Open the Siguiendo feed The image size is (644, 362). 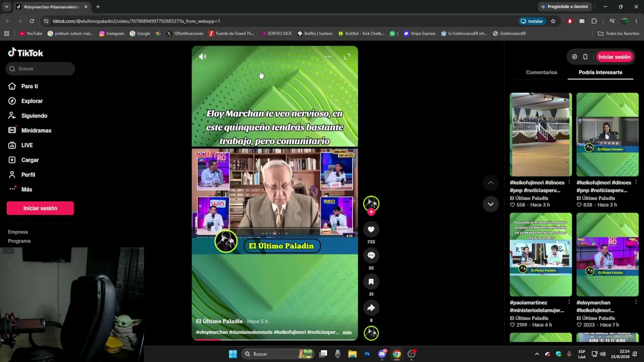pyautogui.click(x=34, y=116)
